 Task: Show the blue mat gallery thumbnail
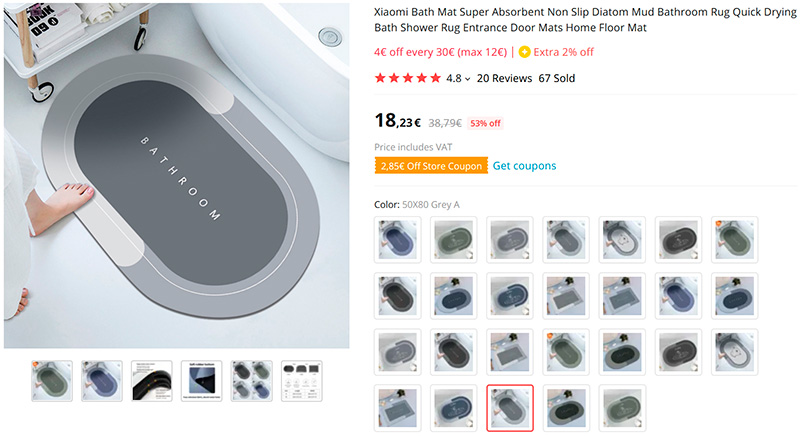click(x=102, y=381)
